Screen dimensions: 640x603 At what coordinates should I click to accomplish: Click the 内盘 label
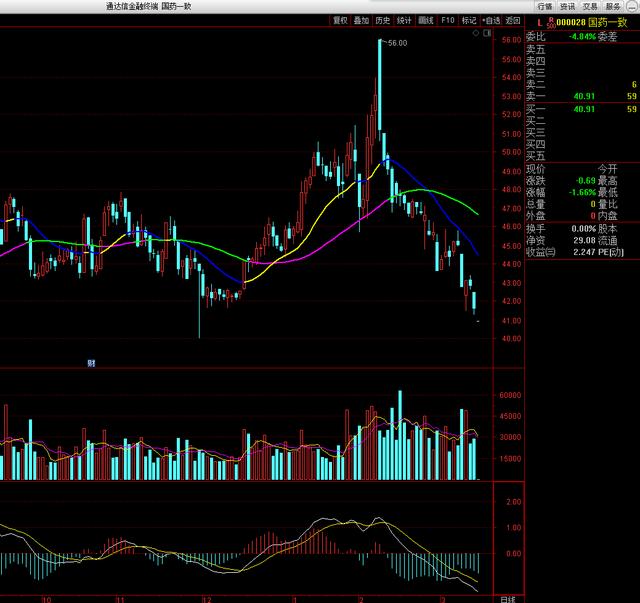pos(607,216)
